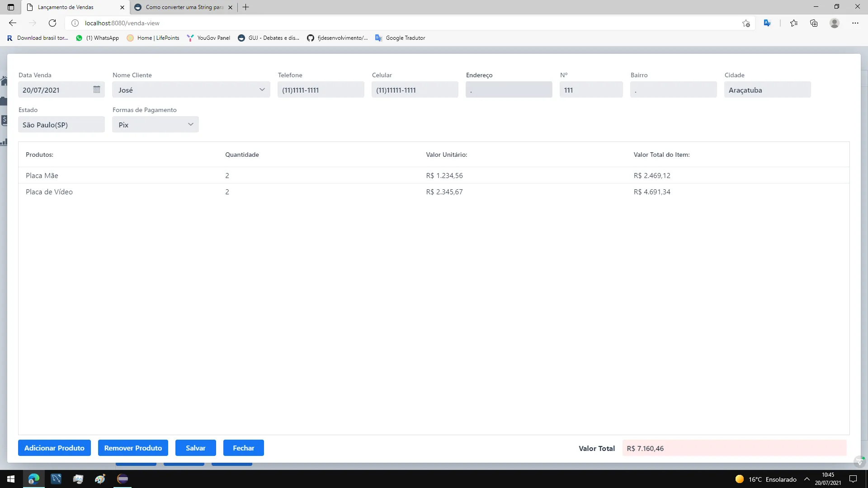
Task: Open browser Collections icon
Action: [814, 23]
